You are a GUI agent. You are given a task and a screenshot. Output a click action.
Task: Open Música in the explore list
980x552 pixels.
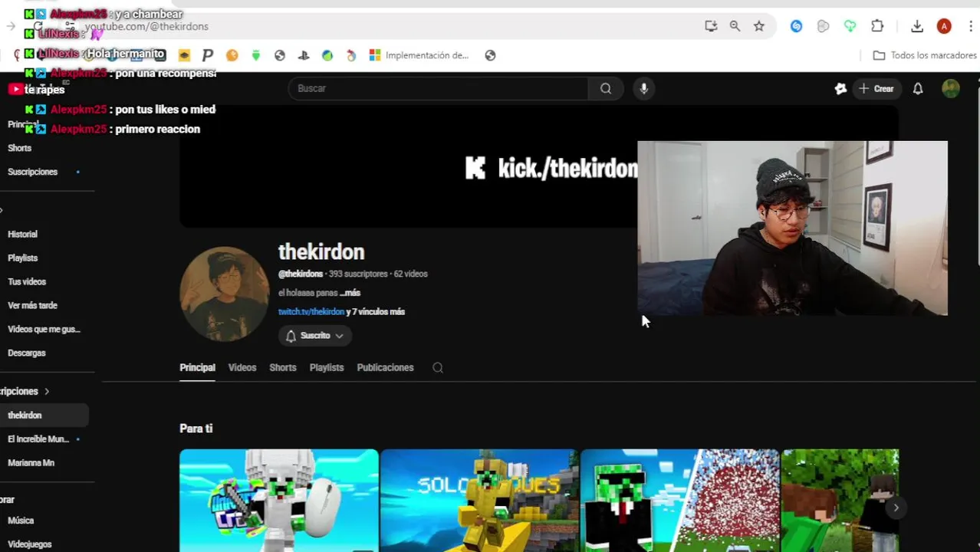click(x=21, y=520)
